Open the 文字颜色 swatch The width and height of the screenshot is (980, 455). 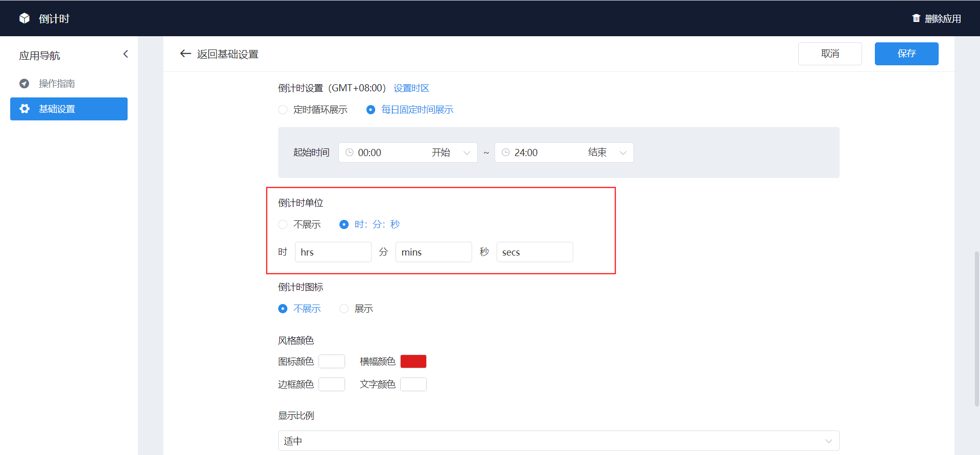tap(413, 384)
